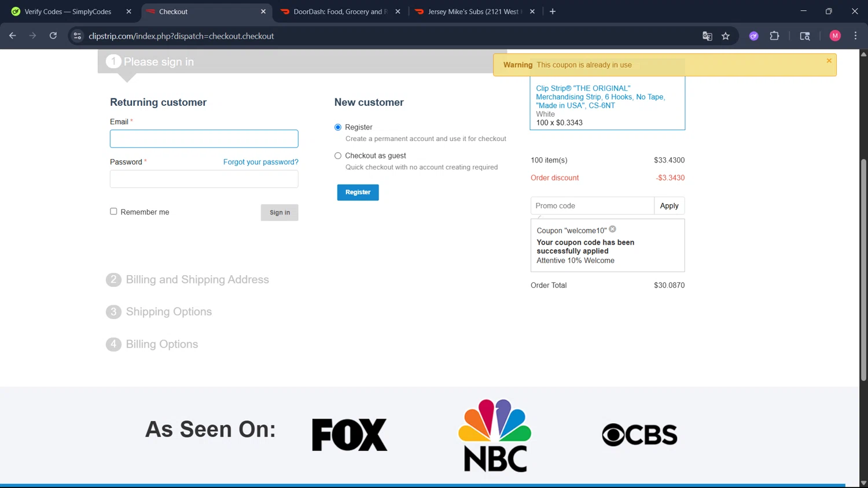This screenshot has height=488, width=868.
Task: Expand the Billing Options step
Action: coord(162,344)
